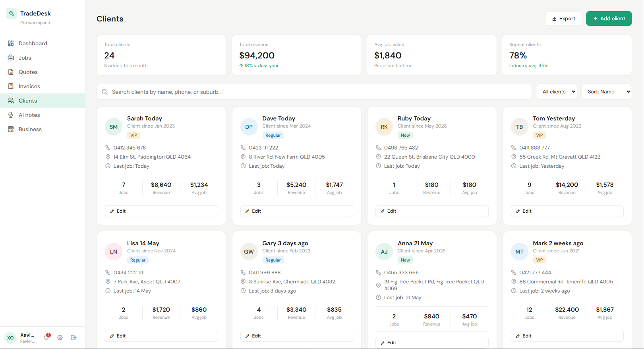Screen dimensions: 644x349
Task: Edit Gary 3 days ago client card
Action: tap(297, 336)
